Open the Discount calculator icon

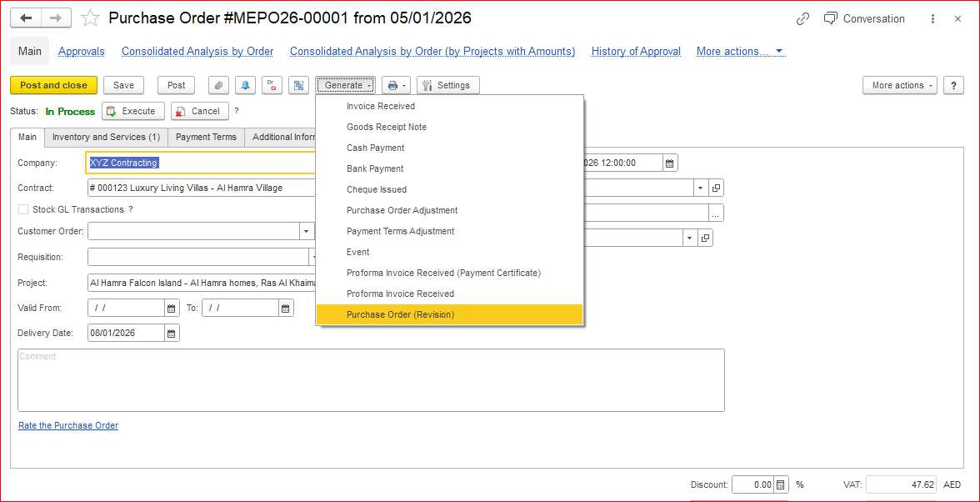click(x=781, y=484)
